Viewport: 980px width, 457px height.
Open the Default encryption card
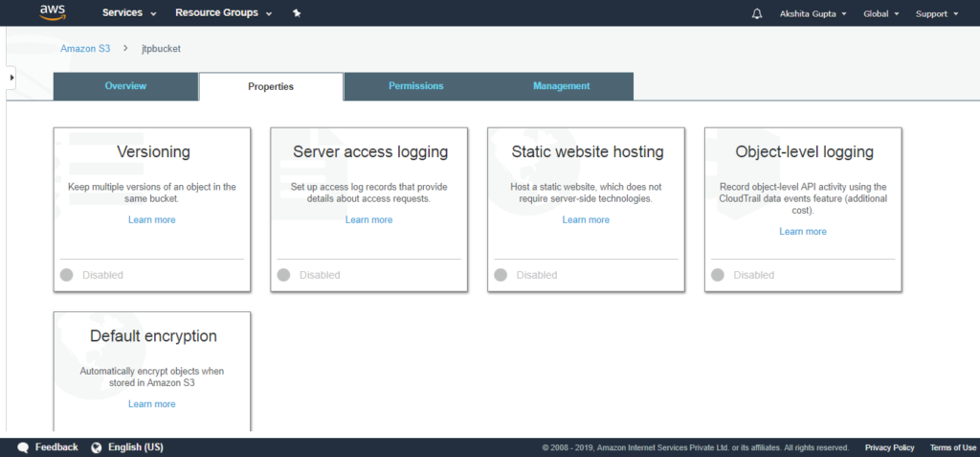tap(152, 371)
